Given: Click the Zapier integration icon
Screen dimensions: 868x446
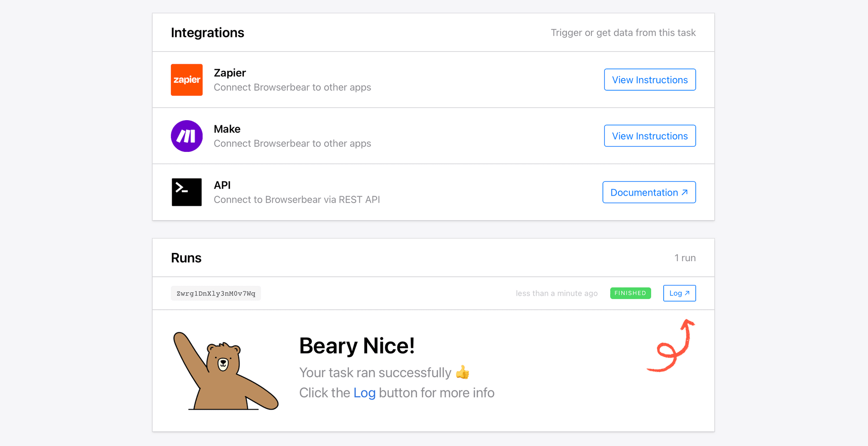Looking at the screenshot, I should (187, 80).
